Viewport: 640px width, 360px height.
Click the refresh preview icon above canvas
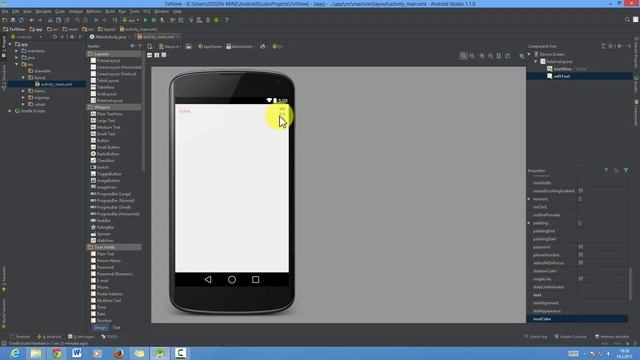tap(507, 56)
